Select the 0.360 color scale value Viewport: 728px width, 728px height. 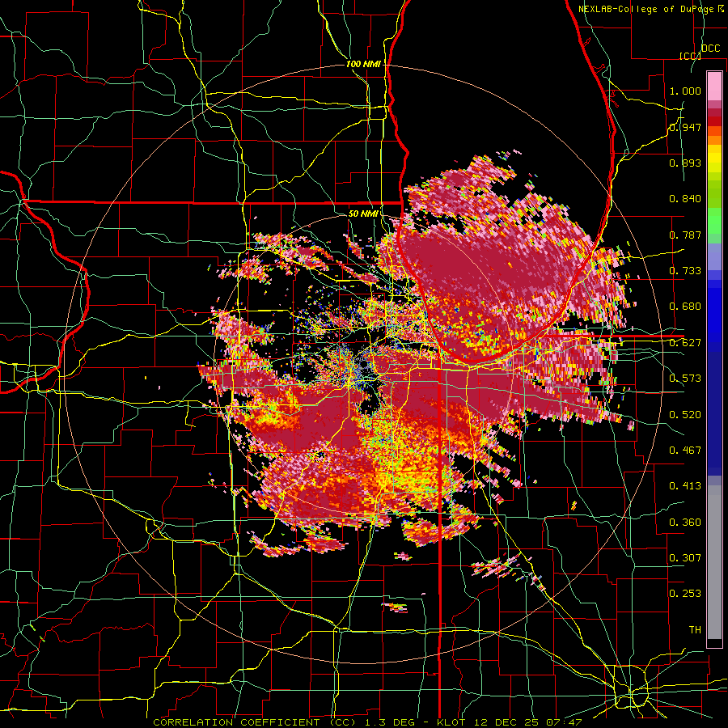coord(685,522)
